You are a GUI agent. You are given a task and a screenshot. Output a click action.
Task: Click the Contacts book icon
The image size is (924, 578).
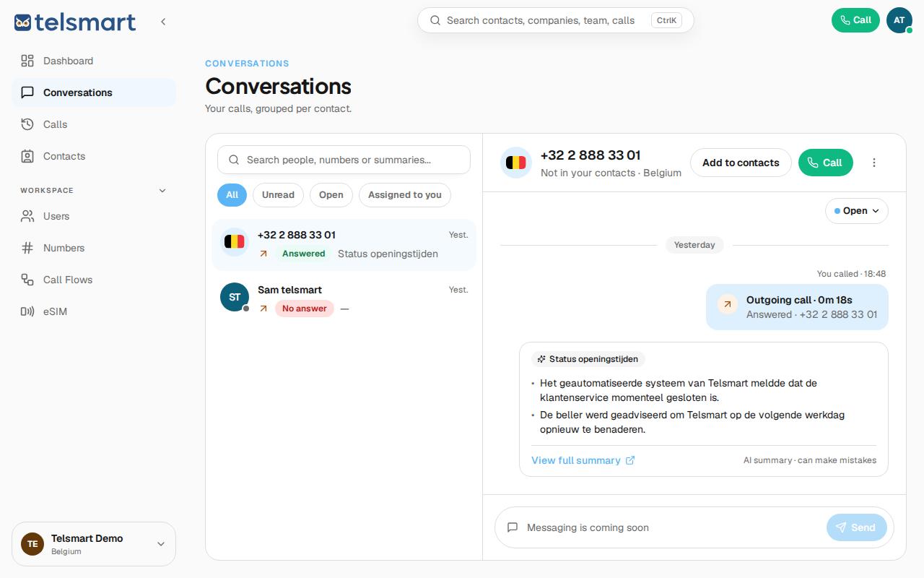click(x=27, y=156)
